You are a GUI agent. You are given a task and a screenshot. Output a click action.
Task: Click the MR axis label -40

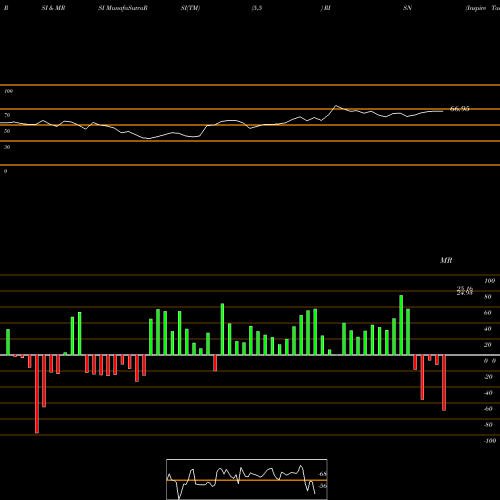[x=488, y=393]
